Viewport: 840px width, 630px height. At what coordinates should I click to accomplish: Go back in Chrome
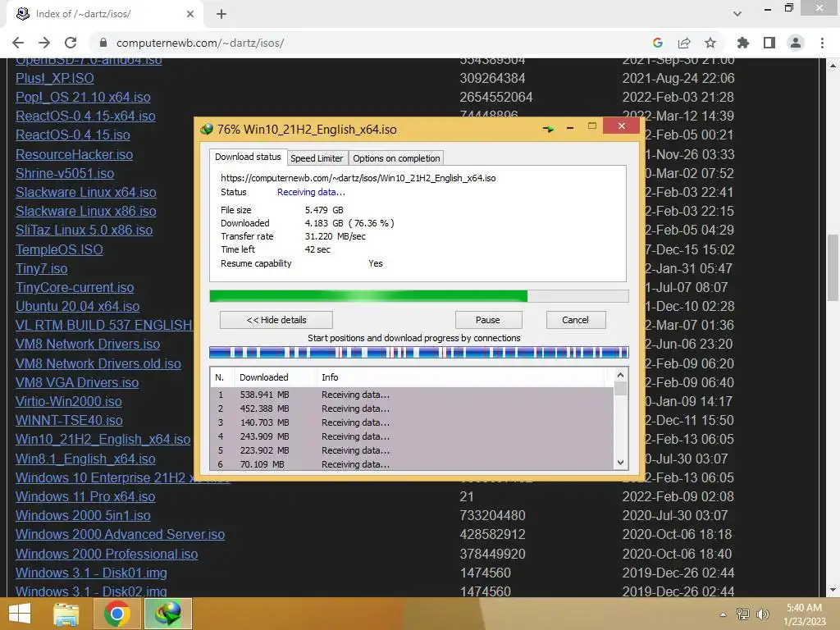tap(18, 43)
